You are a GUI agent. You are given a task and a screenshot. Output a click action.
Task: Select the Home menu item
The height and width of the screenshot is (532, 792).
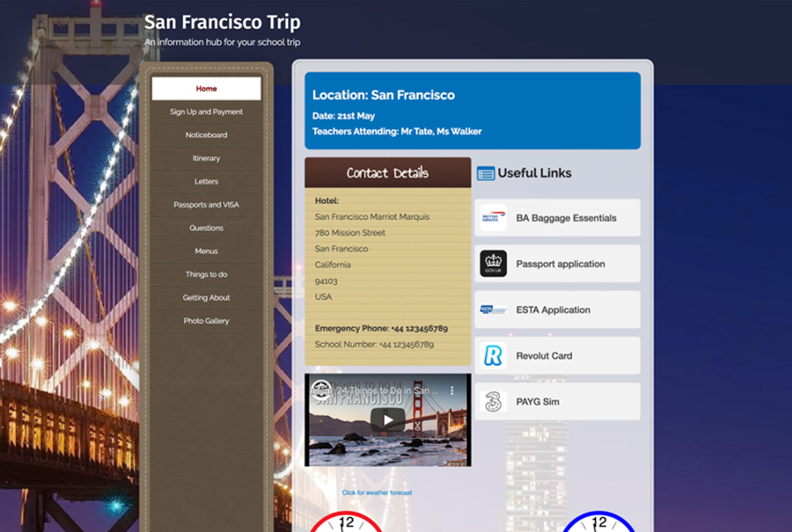(206, 88)
